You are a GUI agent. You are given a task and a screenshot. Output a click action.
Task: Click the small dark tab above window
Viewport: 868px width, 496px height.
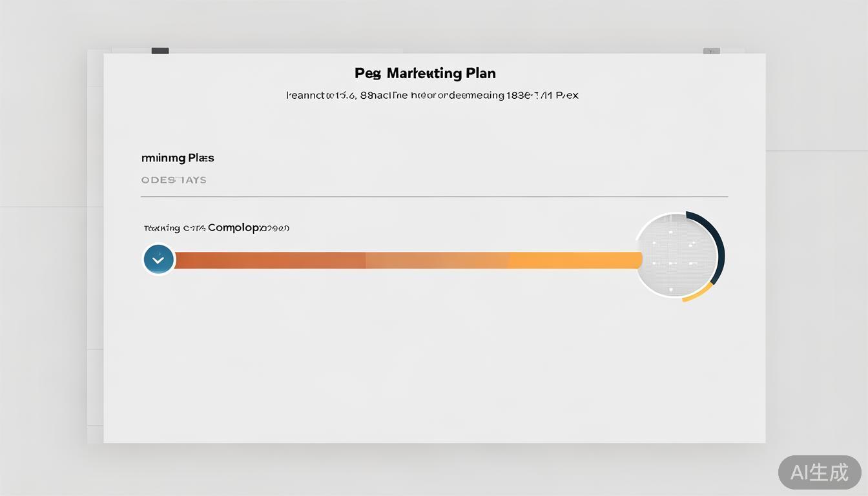click(x=160, y=50)
